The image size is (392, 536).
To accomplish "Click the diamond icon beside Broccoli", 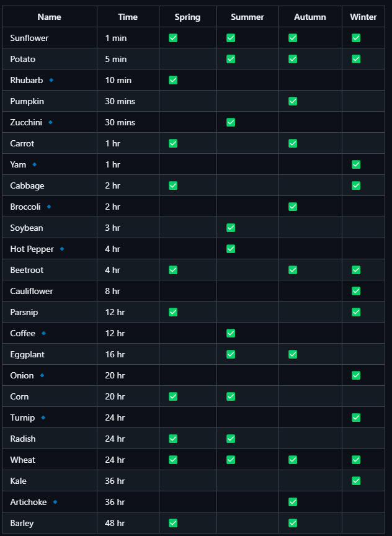I will pos(49,207).
